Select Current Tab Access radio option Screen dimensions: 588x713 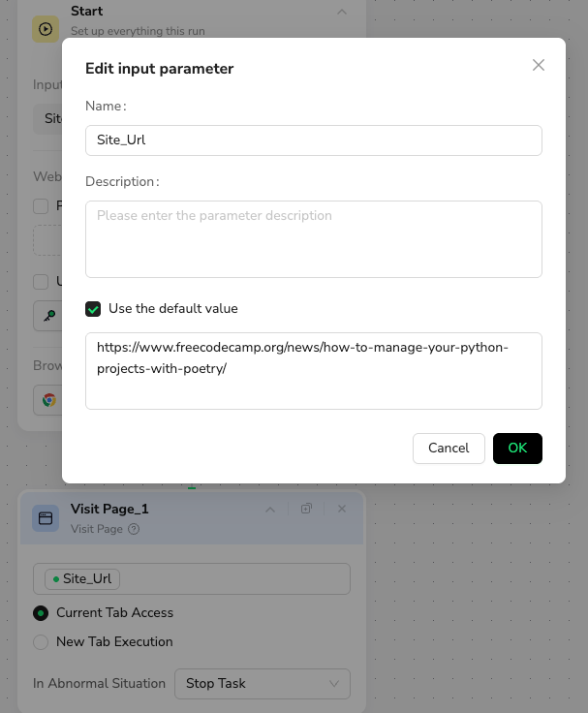point(41,613)
